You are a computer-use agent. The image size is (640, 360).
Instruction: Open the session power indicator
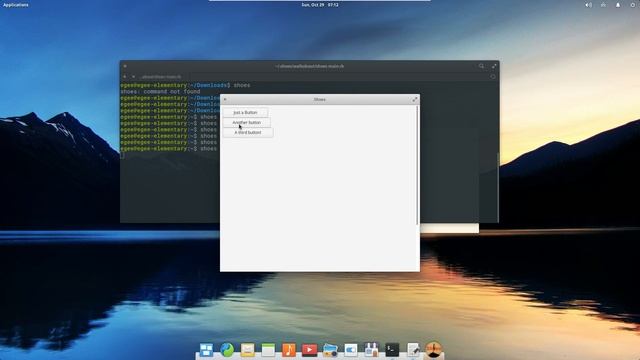[x=633, y=5]
